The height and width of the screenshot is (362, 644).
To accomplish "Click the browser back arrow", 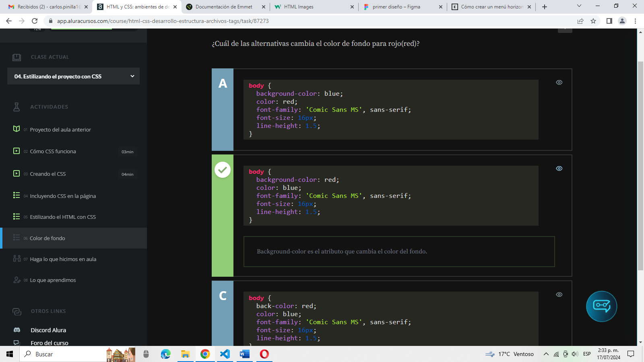I will [9, 21].
